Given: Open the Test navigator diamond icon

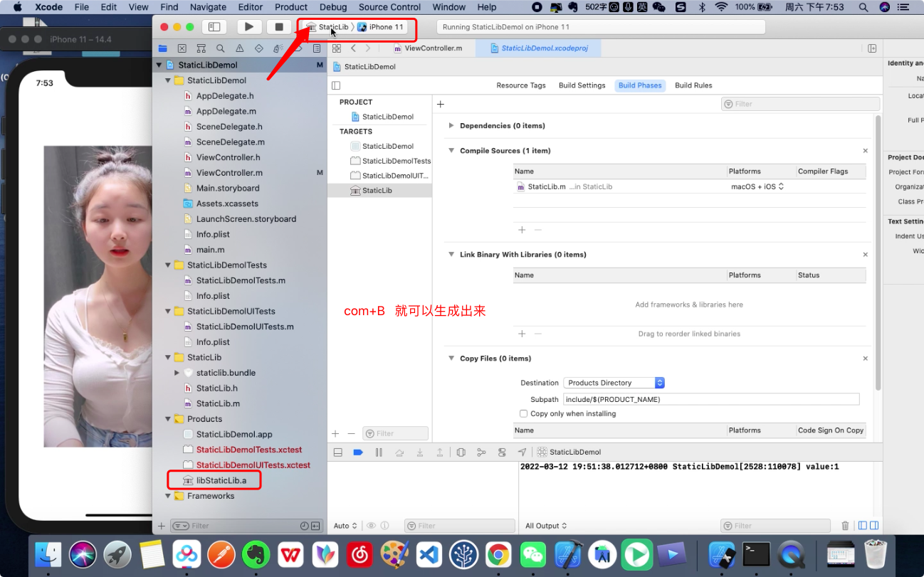Looking at the screenshot, I should click(x=259, y=48).
